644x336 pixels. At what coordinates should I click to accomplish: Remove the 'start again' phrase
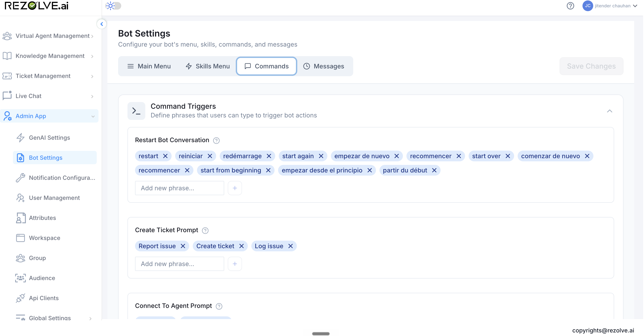coord(321,156)
